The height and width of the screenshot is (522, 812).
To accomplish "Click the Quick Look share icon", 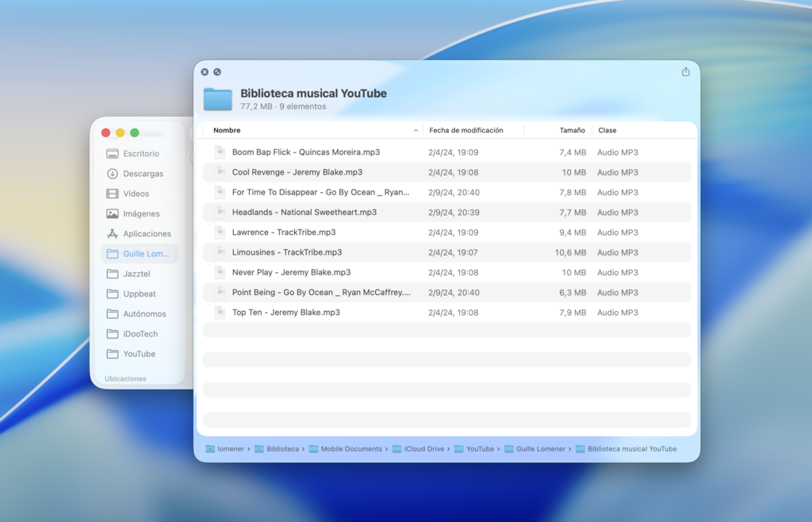I will 686,72.
